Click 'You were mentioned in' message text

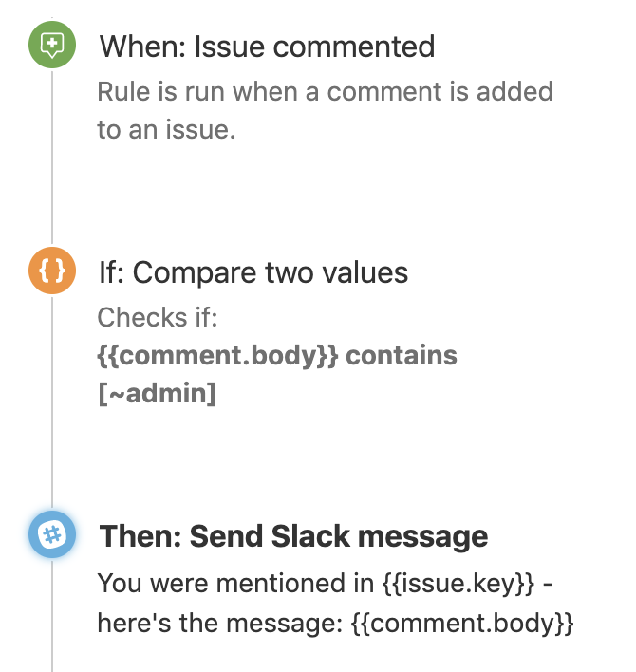235,584
